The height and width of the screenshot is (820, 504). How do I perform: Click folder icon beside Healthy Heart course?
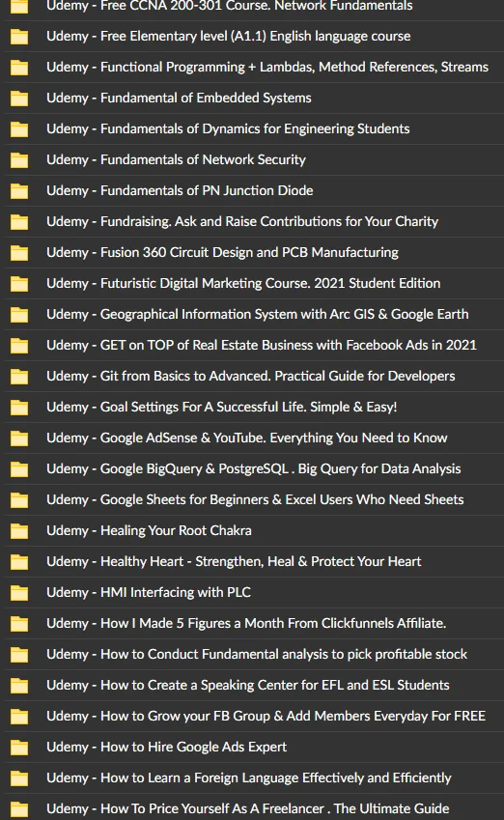19,562
